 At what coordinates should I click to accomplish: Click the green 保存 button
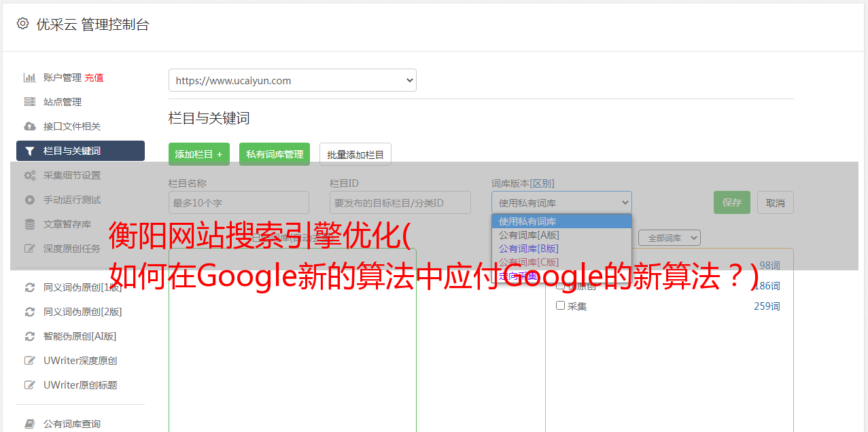click(x=732, y=202)
